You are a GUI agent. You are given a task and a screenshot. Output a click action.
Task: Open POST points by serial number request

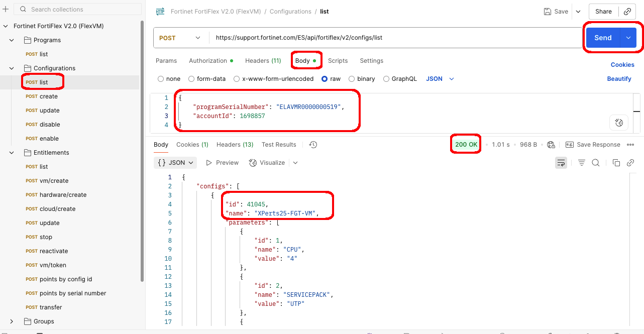pyautogui.click(x=66, y=293)
